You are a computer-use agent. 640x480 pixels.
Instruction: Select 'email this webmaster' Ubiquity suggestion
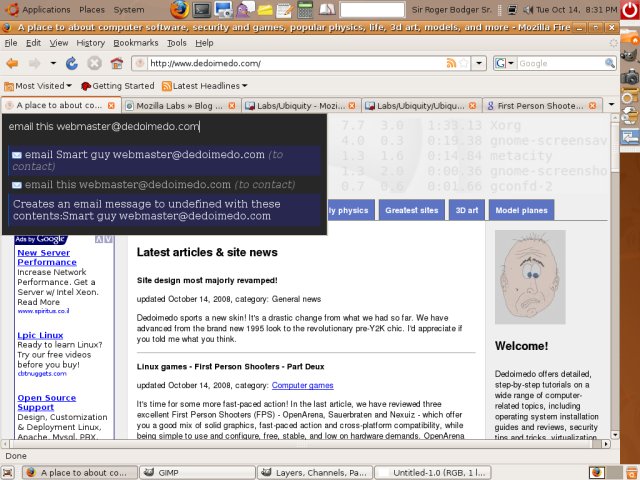[x=164, y=184]
